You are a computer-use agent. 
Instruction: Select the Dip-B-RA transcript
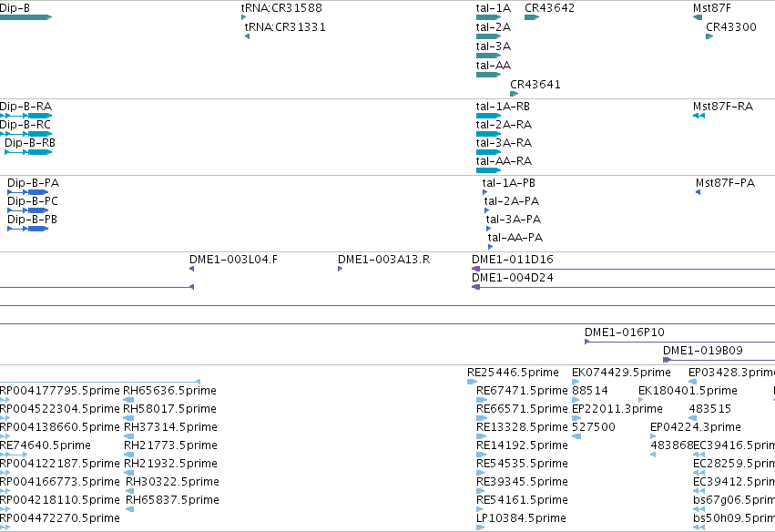25,116
